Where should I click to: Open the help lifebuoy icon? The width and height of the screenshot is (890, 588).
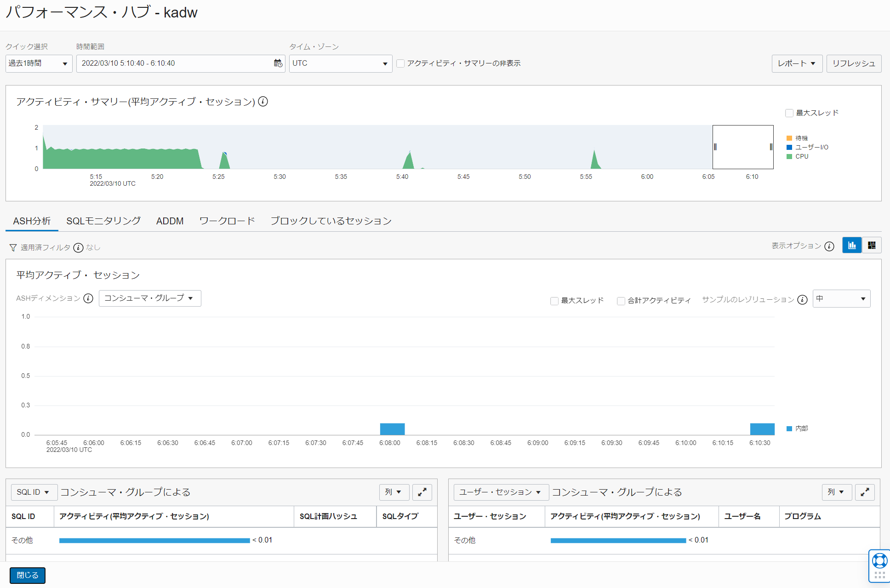click(879, 560)
